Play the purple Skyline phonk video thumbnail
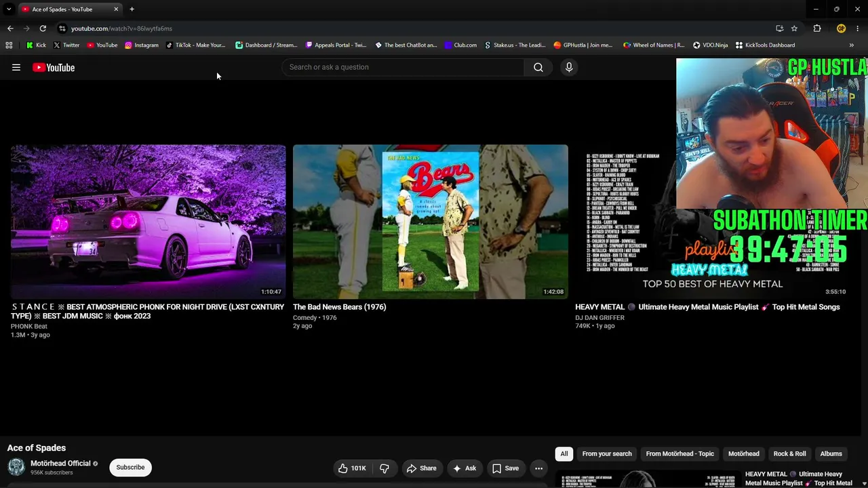Image resolution: width=868 pixels, height=488 pixels. coord(148,222)
